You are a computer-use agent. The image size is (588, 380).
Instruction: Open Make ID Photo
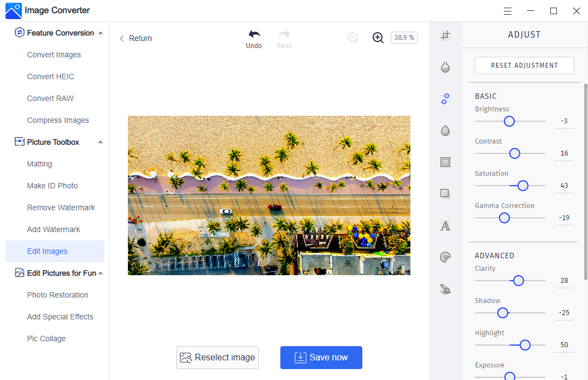(x=52, y=186)
